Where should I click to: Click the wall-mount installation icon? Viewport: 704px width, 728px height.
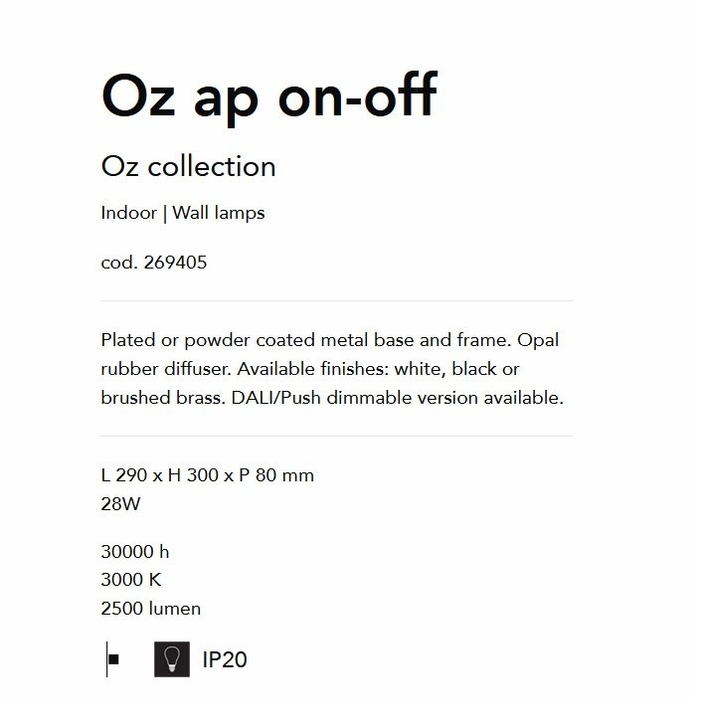112,658
